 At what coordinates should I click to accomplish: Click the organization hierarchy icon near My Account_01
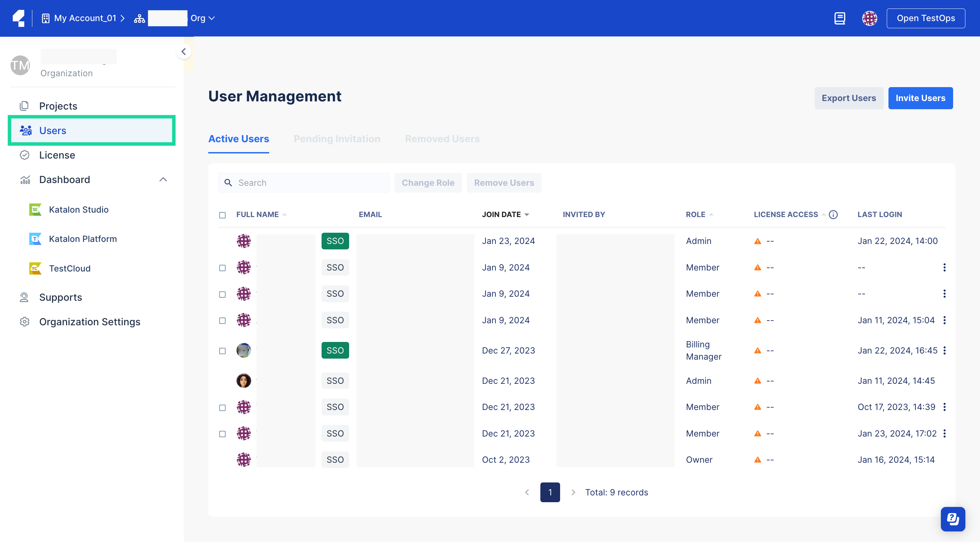(139, 18)
